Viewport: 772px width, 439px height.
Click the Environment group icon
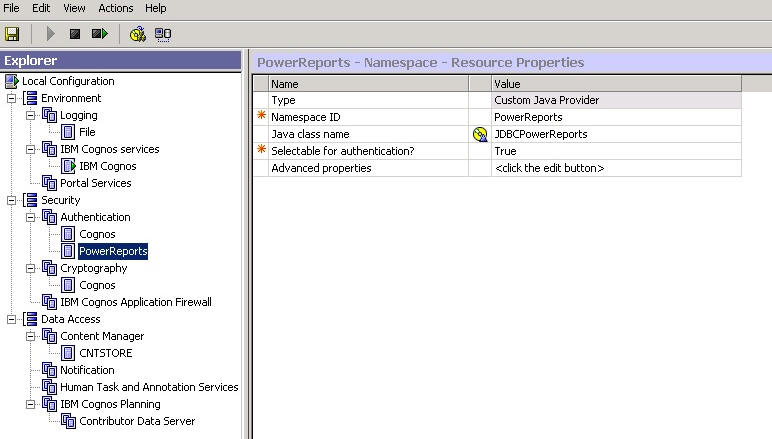point(31,98)
